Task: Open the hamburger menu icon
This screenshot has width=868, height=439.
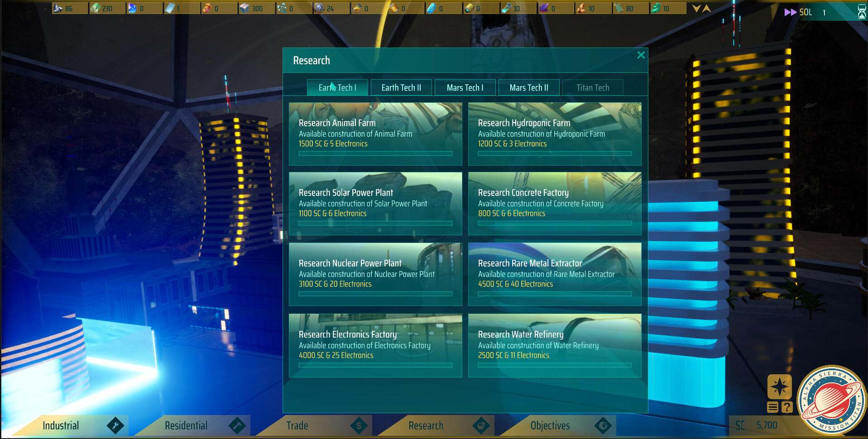Action: click(772, 407)
